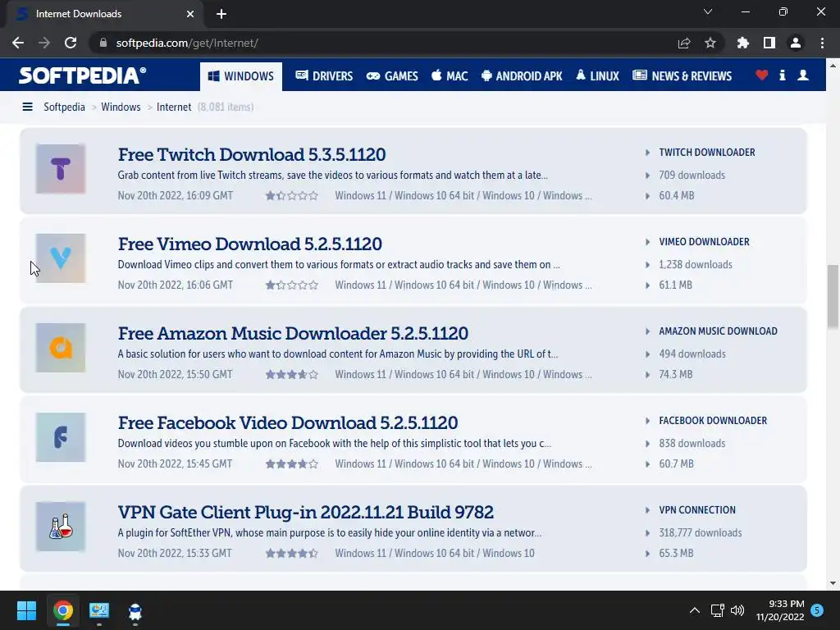Open the NEWS & REVIEWS section

682,76
